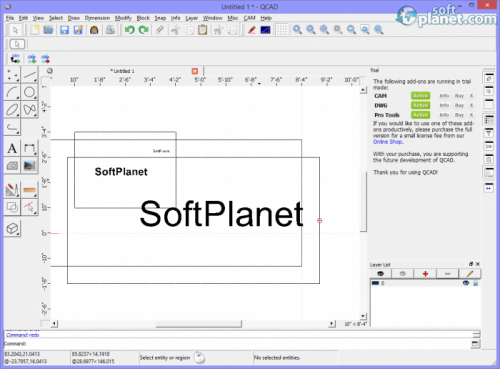Redo the last undone action
Image resolution: width=500 pixels, height=369 pixels.
point(143,30)
